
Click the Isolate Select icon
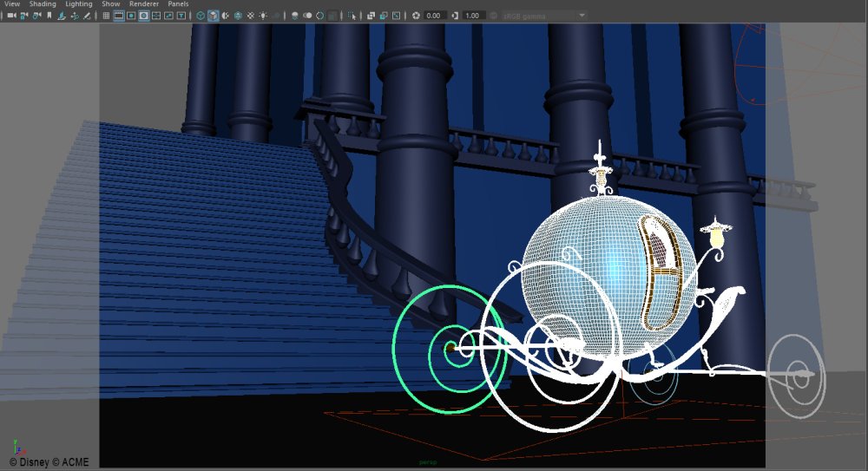click(352, 16)
